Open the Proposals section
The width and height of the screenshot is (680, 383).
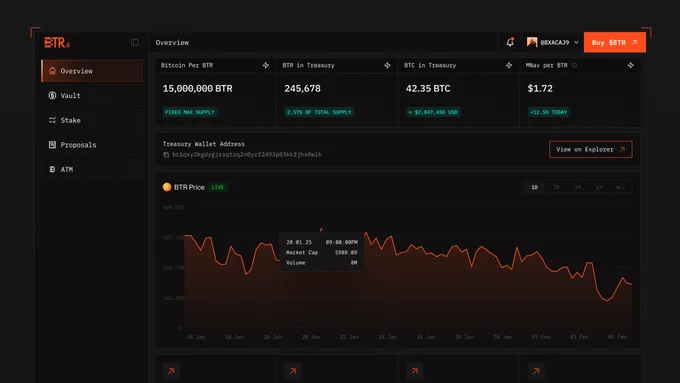pyautogui.click(x=92, y=145)
